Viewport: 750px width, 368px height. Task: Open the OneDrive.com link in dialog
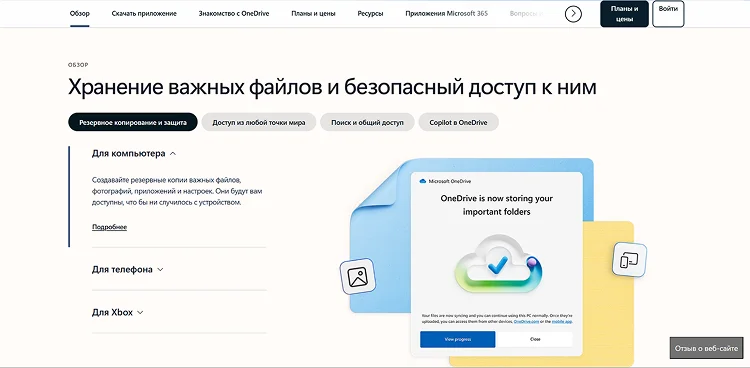[x=526, y=322]
